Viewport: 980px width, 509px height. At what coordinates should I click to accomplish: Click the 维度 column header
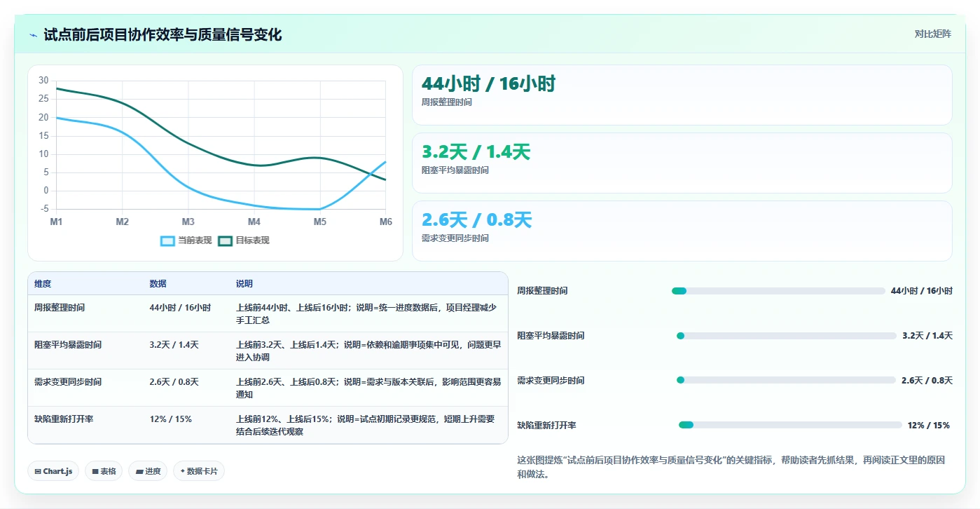pyautogui.click(x=43, y=284)
